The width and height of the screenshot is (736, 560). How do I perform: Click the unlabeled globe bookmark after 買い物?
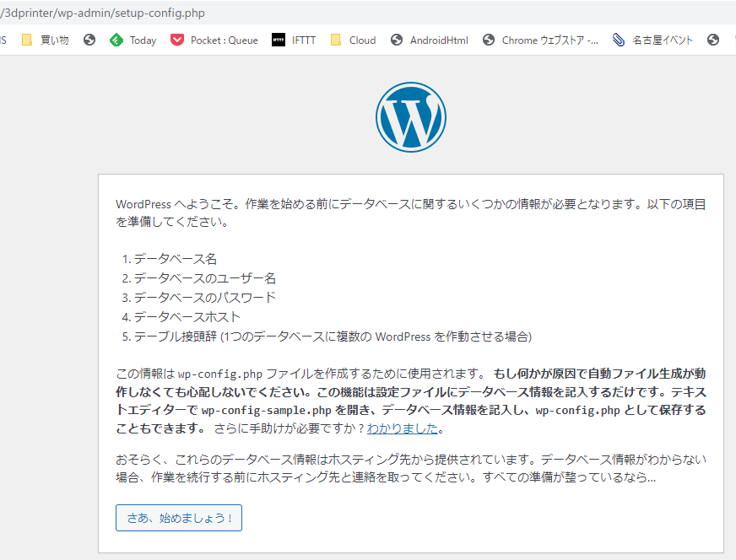pyautogui.click(x=89, y=40)
